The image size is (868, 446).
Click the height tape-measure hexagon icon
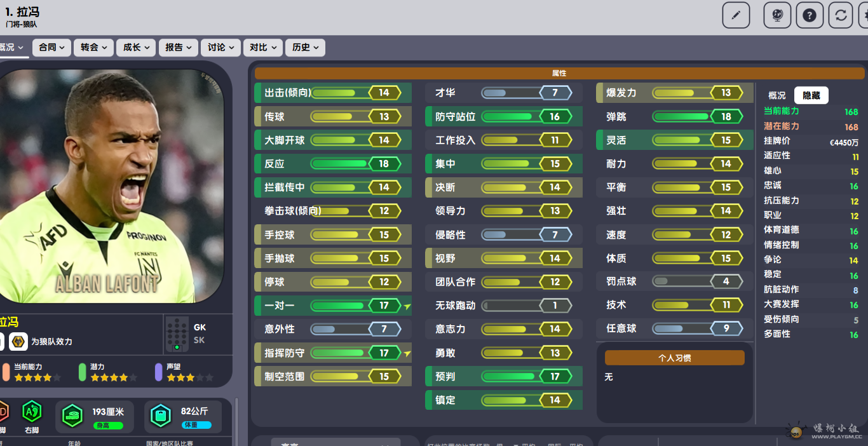point(72,416)
